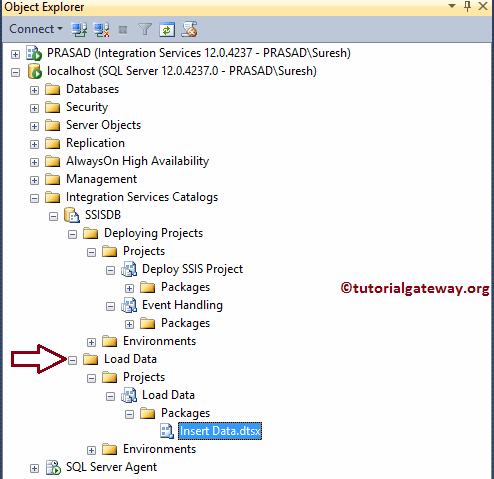Viewport: 494px width, 479px height.
Task: Click the Deploying Projects folder icon
Action: [x=91, y=233]
